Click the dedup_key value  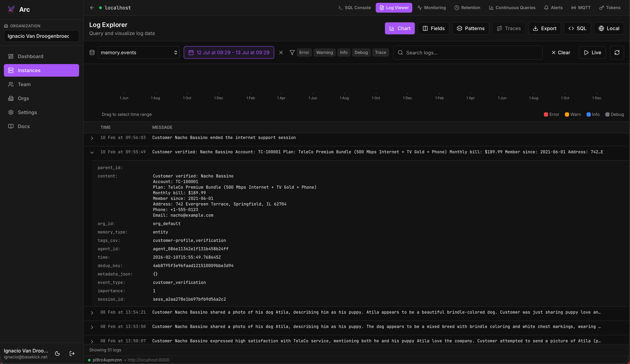(x=193, y=265)
